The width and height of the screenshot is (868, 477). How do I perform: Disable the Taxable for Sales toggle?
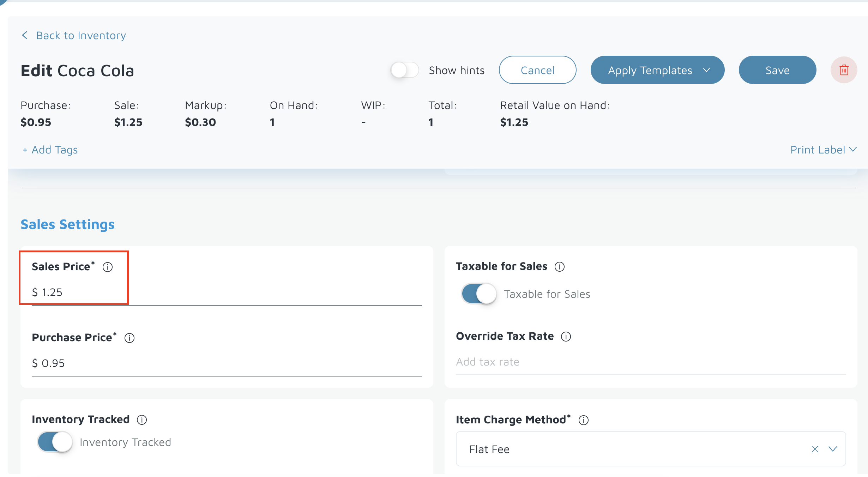479,294
